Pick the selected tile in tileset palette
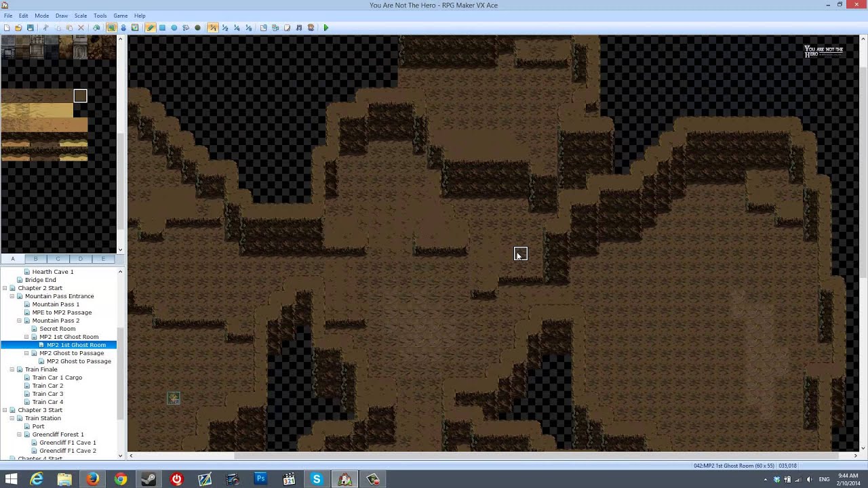 (x=80, y=96)
